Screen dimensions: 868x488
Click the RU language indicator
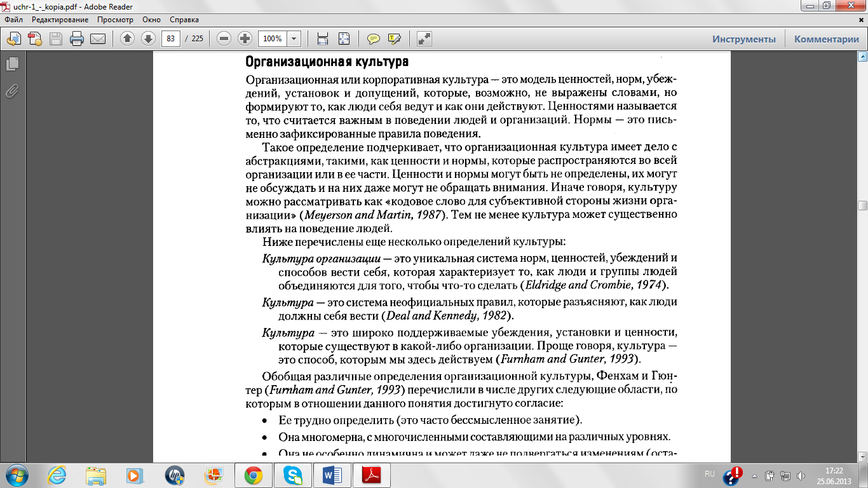710,474
